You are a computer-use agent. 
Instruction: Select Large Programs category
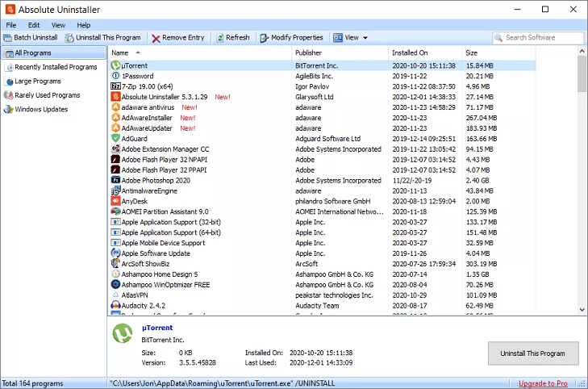(37, 81)
